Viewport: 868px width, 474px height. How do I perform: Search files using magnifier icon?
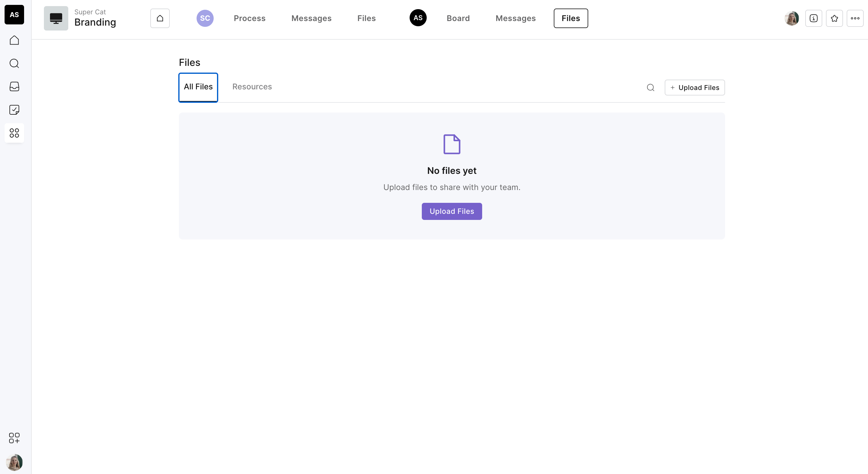[650, 88]
